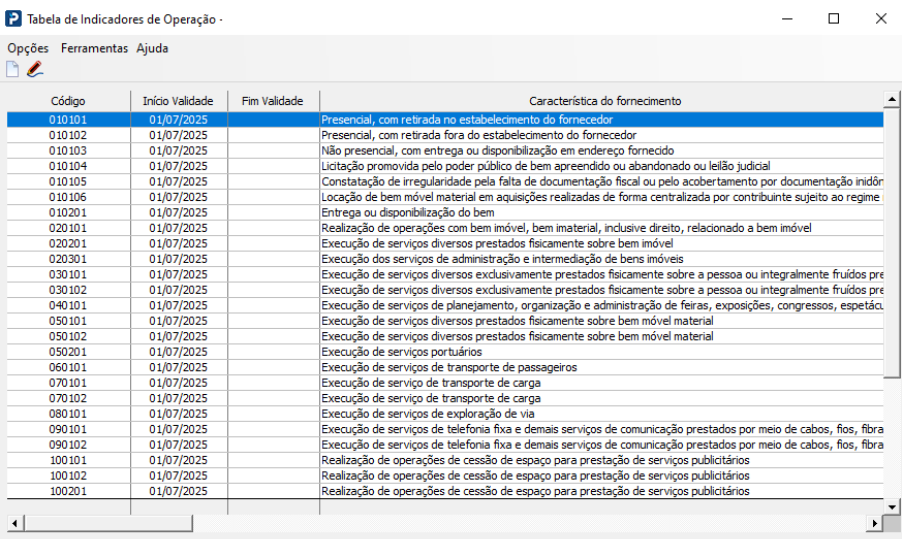Sort by the Código column header
Screen dimensions: 902x543
point(68,101)
